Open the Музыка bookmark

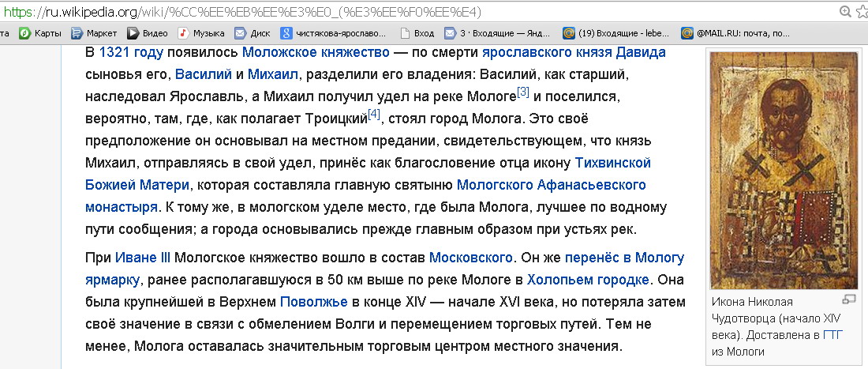(201, 34)
